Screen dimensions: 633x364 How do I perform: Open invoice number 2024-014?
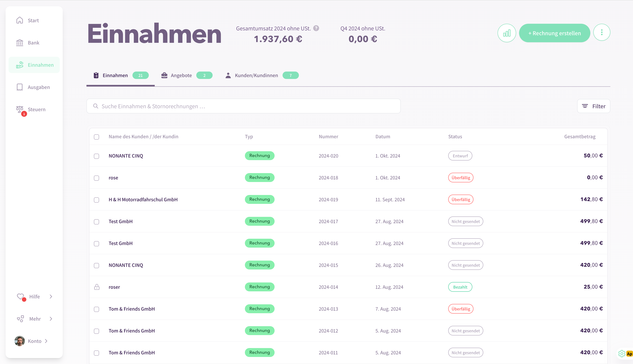[x=328, y=287]
